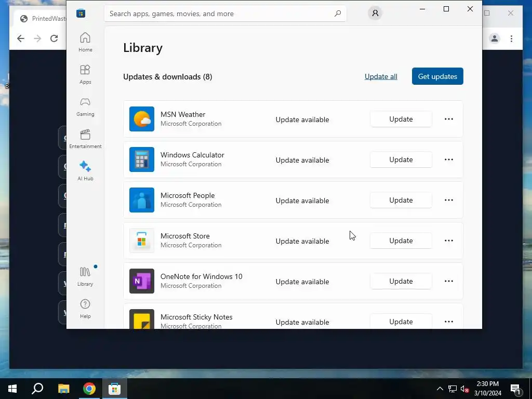Open the taskbar clock and date
The height and width of the screenshot is (399, 532).
pos(487,389)
